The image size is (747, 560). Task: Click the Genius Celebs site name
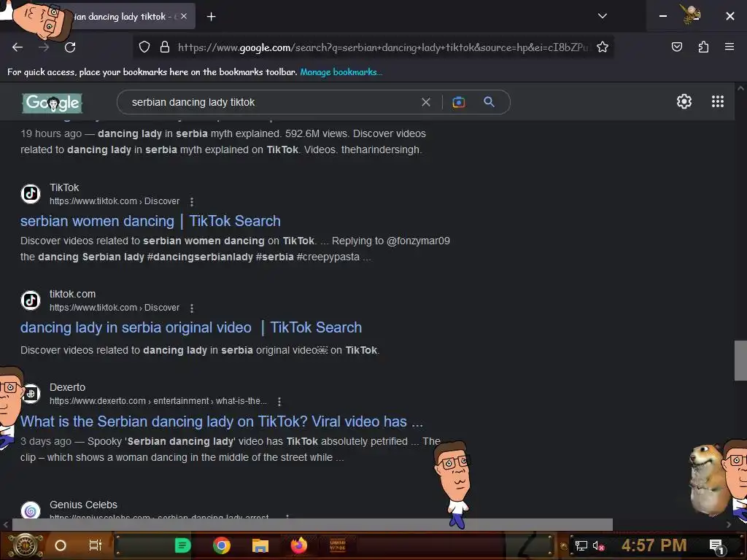pyautogui.click(x=83, y=505)
